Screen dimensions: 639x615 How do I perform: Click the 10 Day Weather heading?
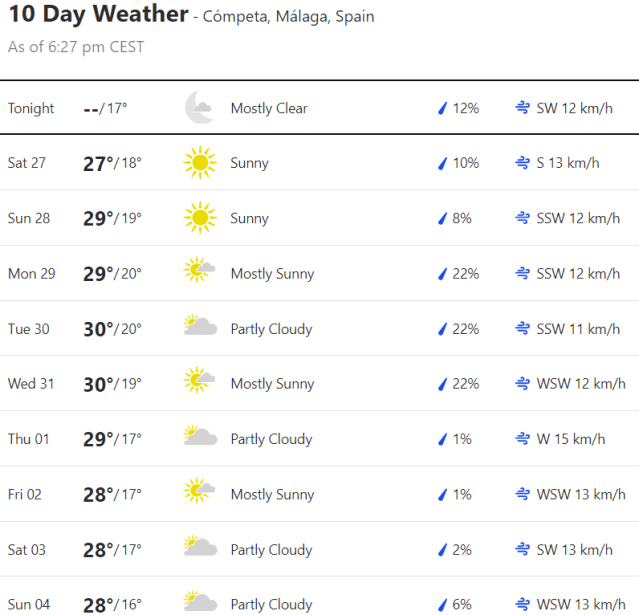(x=98, y=15)
